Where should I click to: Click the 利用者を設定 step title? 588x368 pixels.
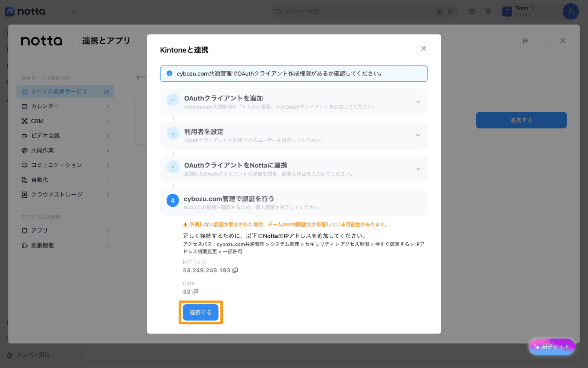click(204, 132)
